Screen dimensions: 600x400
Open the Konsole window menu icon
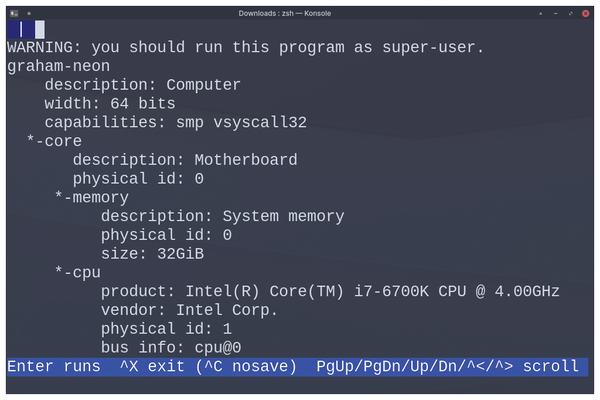coord(14,13)
